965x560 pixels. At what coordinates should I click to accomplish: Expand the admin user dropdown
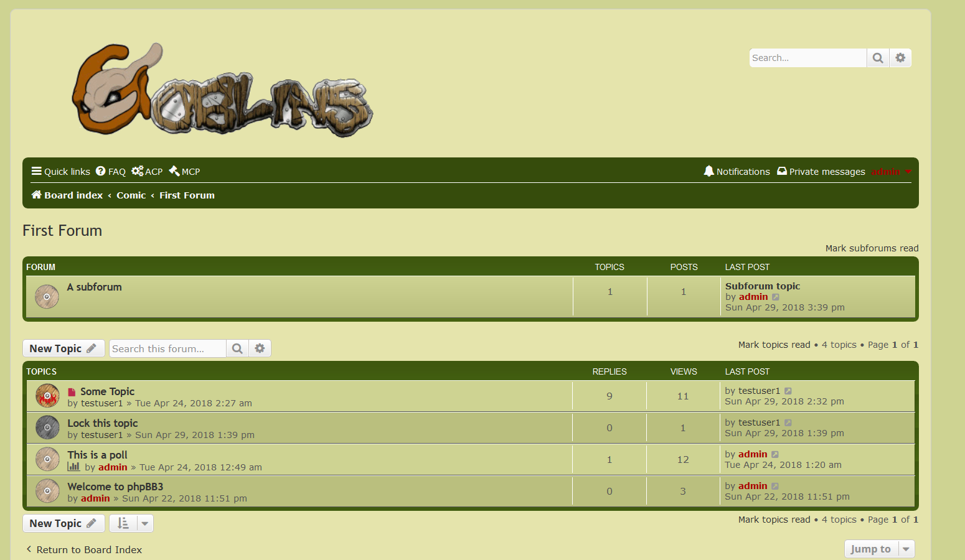point(891,172)
